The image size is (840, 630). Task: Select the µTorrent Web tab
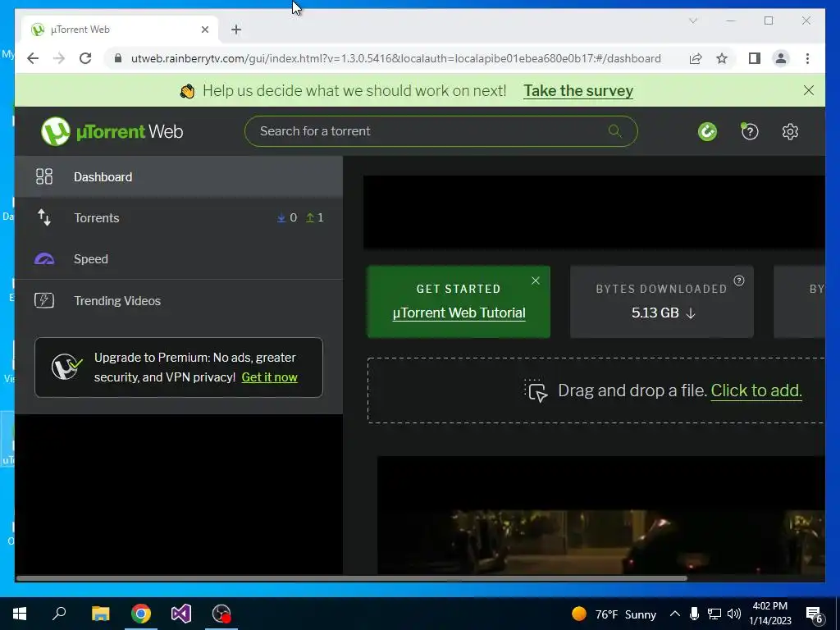click(120, 30)
